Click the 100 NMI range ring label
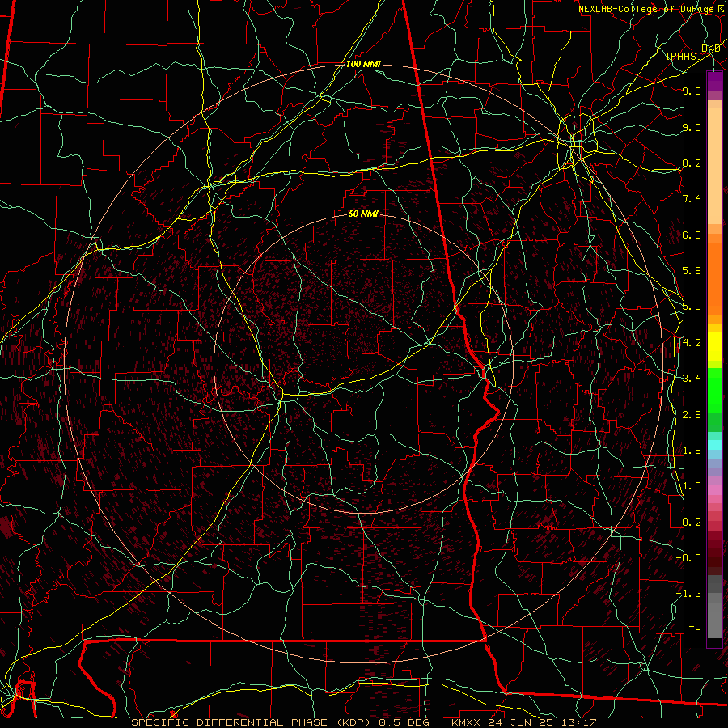The width and height of the screenshot is (728, 728). pyautogui.click(x=363, y=64)
